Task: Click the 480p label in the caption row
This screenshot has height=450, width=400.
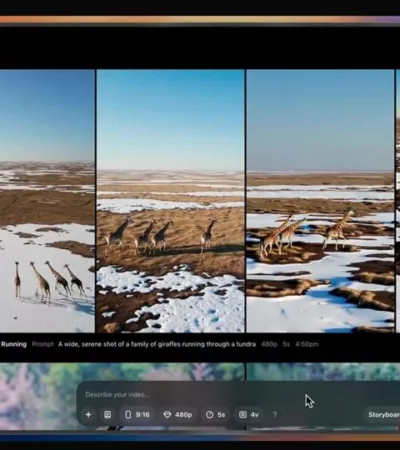Action: pos(269,344)
